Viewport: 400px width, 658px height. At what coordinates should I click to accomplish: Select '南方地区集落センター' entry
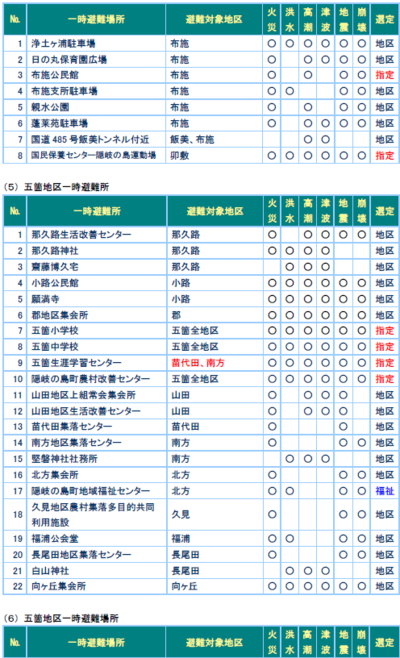click(76, 443)
